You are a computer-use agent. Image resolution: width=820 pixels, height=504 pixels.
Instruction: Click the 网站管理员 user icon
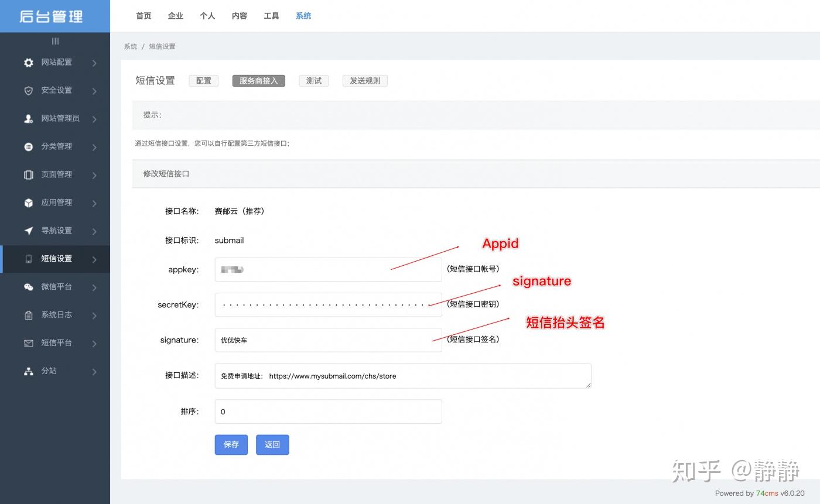pos(28,119)
